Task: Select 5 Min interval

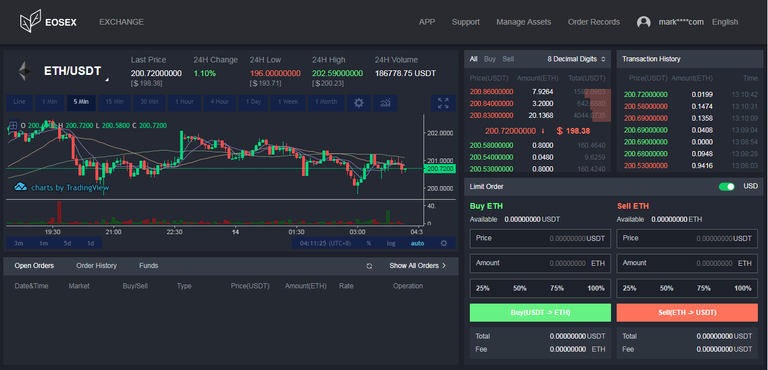Action: [x=81, y=102]
